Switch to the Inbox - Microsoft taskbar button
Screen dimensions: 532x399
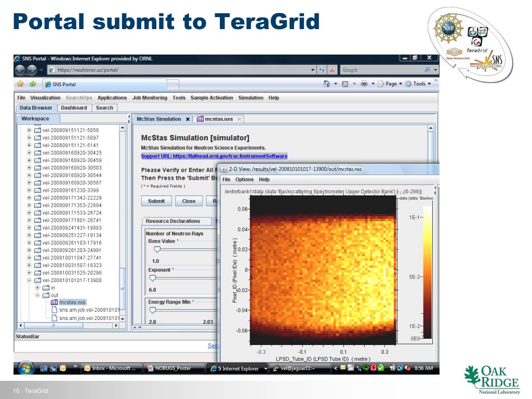(110, 368)
